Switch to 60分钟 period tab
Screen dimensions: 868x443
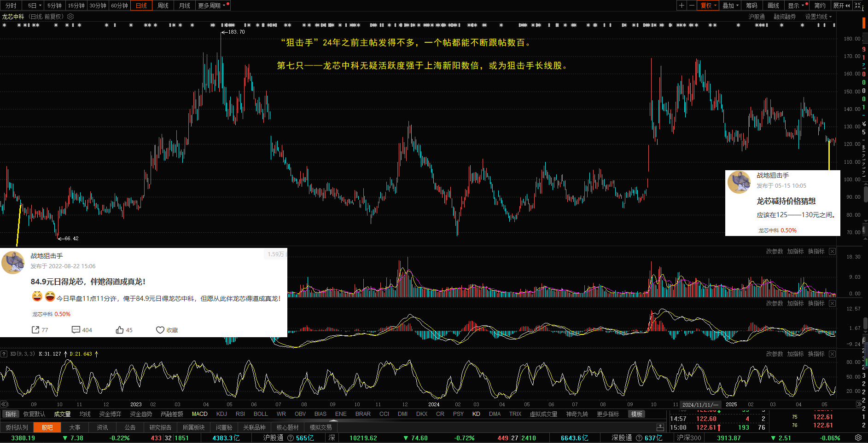120,6
